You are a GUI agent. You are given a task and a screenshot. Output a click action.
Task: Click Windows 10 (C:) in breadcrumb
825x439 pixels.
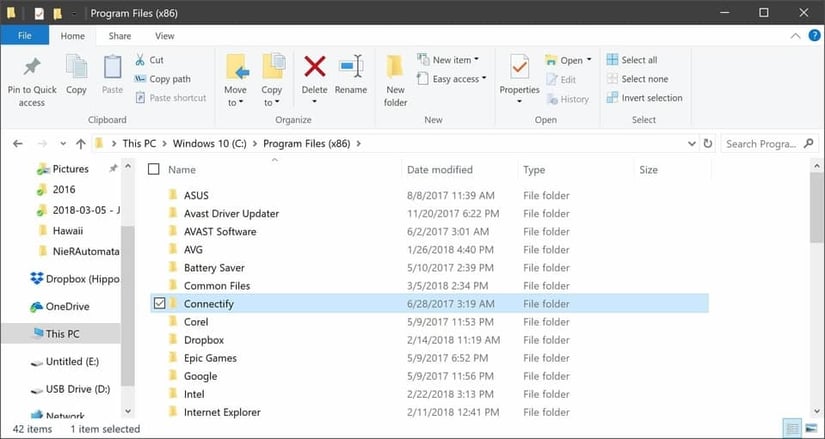tap(209, 143)
